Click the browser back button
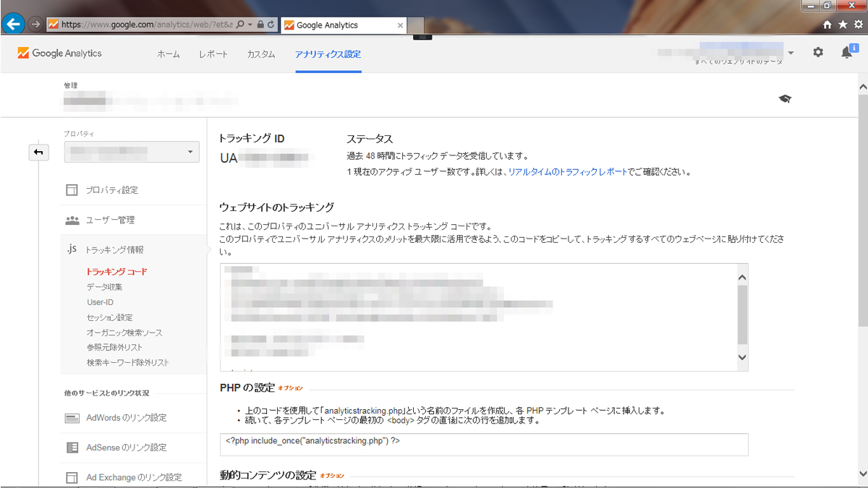Viewport: 868px width, 488px height. pyautogui.click(x=13, y=24)
